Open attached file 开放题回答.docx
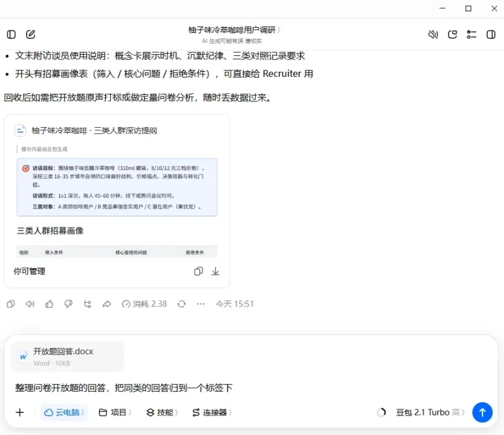Viewport: 504px width, 435px height. pos(67,356)
